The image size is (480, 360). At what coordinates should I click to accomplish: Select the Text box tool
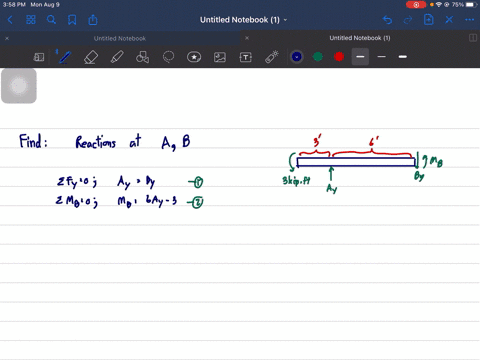(x=246, y=57)
